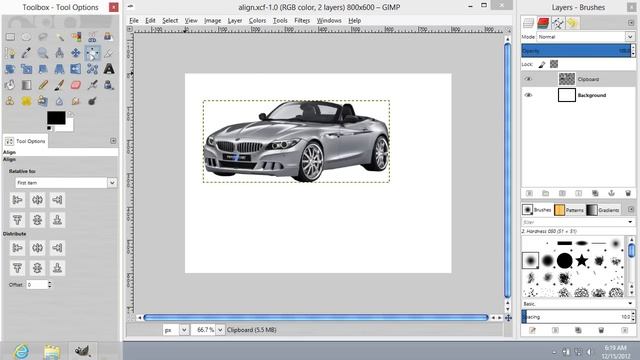640x360 pixels.
Task: Delete layer trash button in Layers panel
Action: point(628,193)
